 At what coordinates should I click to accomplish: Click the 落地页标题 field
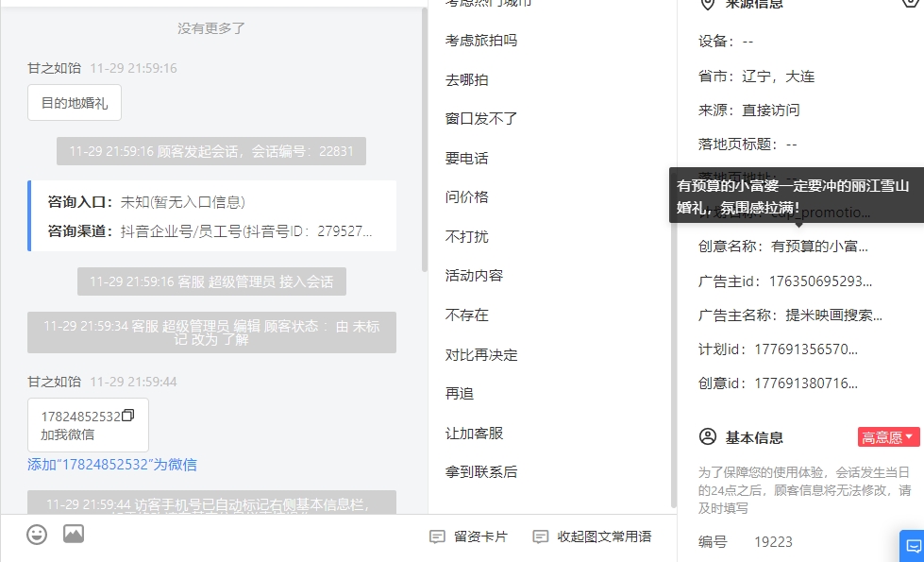[x=748, y=144]
